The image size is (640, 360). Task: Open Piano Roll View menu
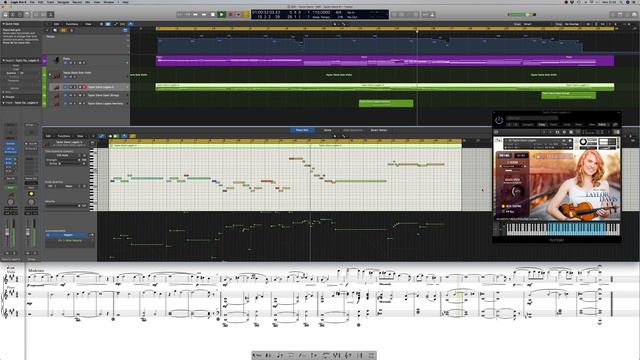coord(80,136)
